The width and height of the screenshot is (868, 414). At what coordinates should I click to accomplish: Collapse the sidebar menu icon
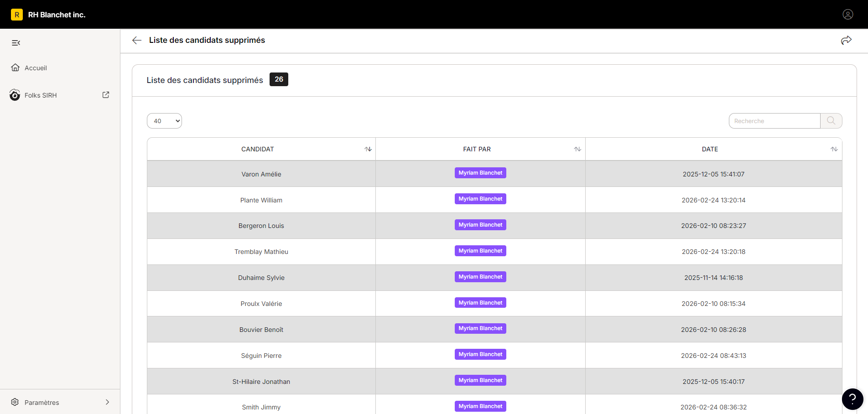(16, 43)
